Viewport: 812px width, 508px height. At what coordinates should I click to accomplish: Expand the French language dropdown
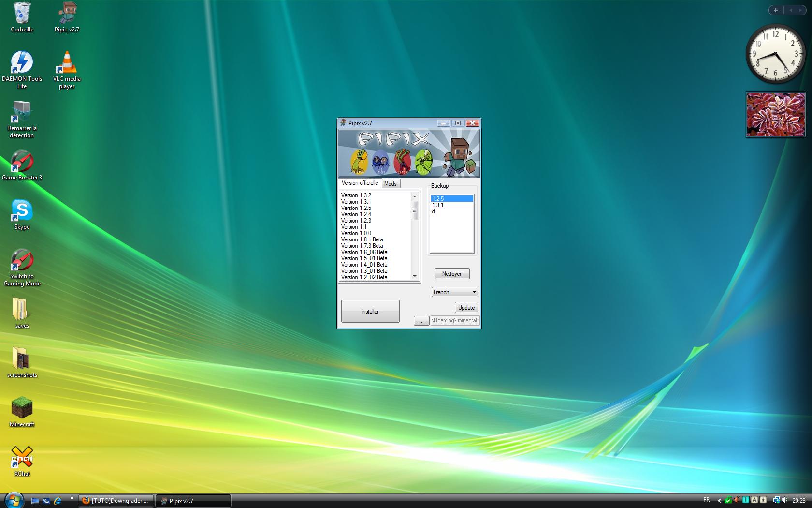(x=474, y=292)
